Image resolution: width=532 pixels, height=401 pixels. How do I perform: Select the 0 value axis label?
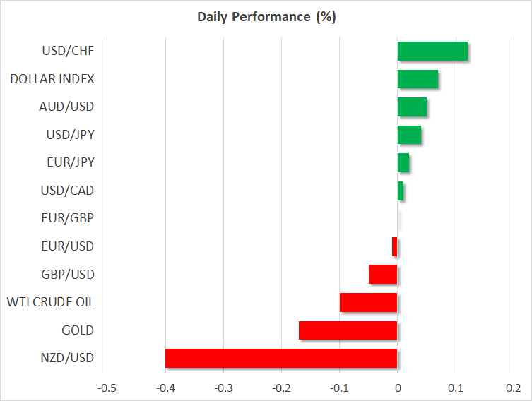pyautogui.click(x=398, y=388)
